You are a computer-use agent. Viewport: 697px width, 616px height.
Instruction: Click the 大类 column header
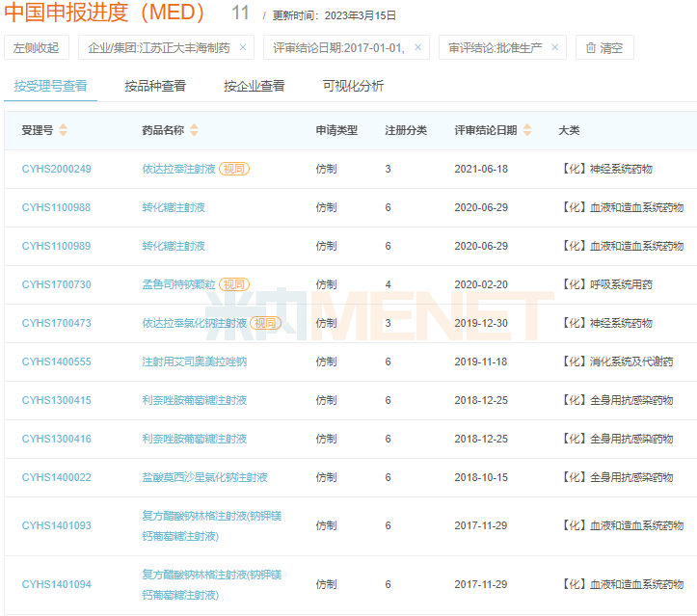(x=569, y=130)
